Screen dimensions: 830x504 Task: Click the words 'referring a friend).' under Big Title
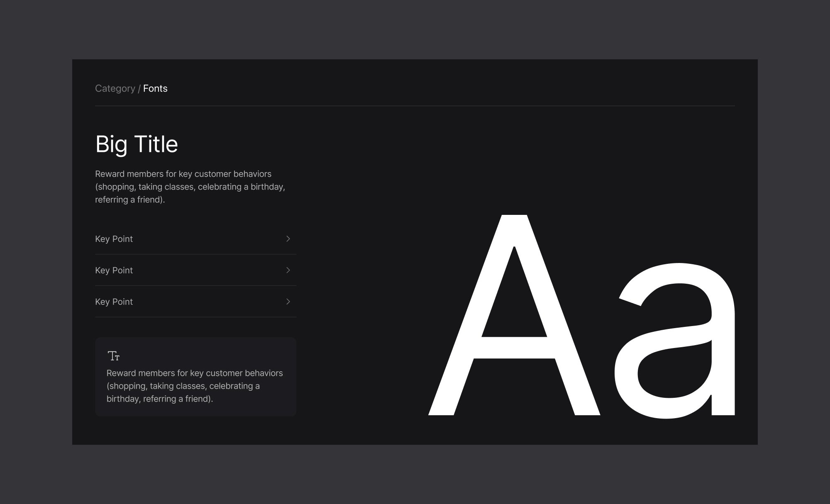coord(130,200)
